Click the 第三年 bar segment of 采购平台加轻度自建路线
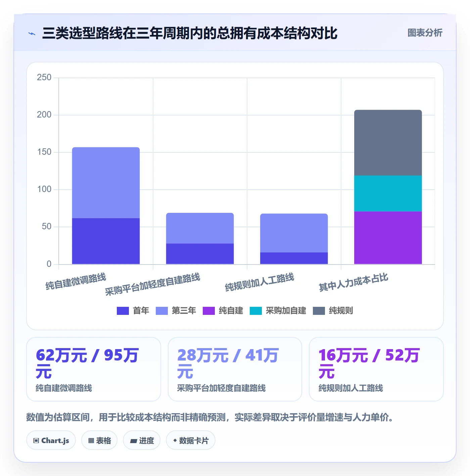Screen dimensions: 470x476 tap(200, 228)
